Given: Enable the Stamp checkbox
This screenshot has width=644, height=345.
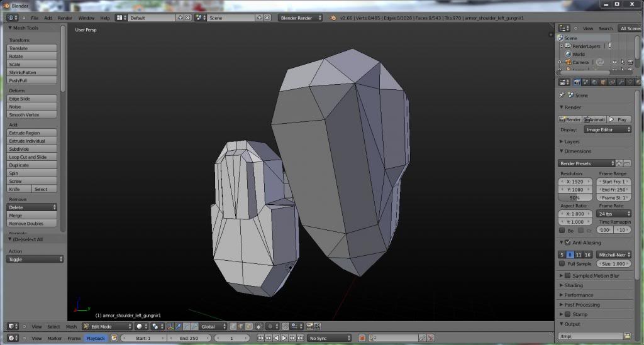Looking at the screenshot, I should pos(568,314).
